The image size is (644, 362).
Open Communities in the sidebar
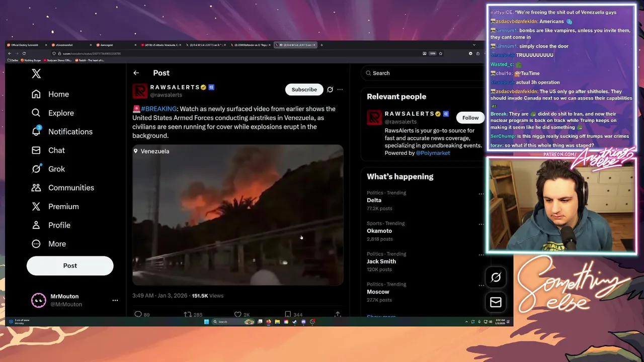coord(63,188)
